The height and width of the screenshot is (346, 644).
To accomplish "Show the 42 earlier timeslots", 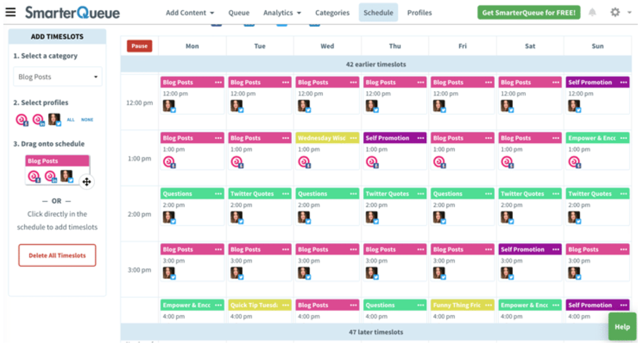I will [x=375, y=65].
